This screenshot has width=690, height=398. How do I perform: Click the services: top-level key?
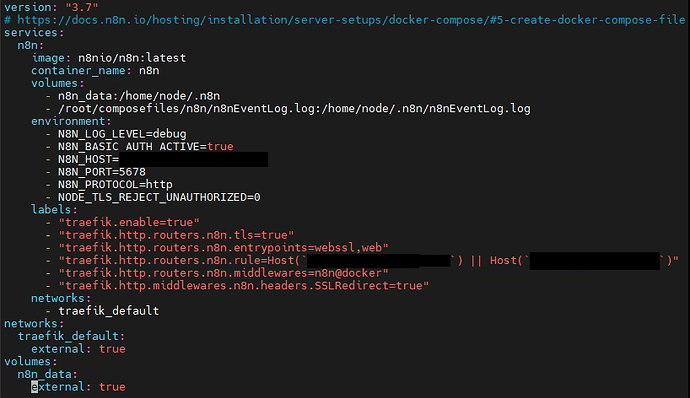tap(34, 33)
